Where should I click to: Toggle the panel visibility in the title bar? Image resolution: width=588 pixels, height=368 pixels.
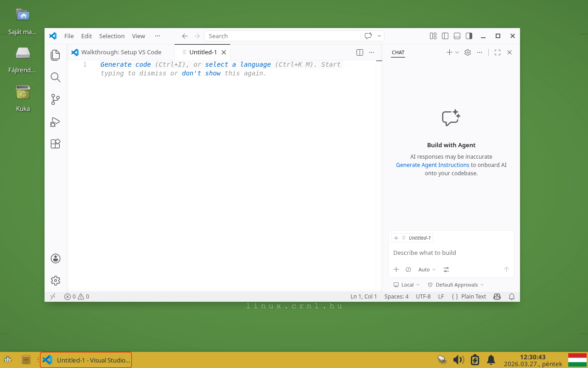point(457,35)
